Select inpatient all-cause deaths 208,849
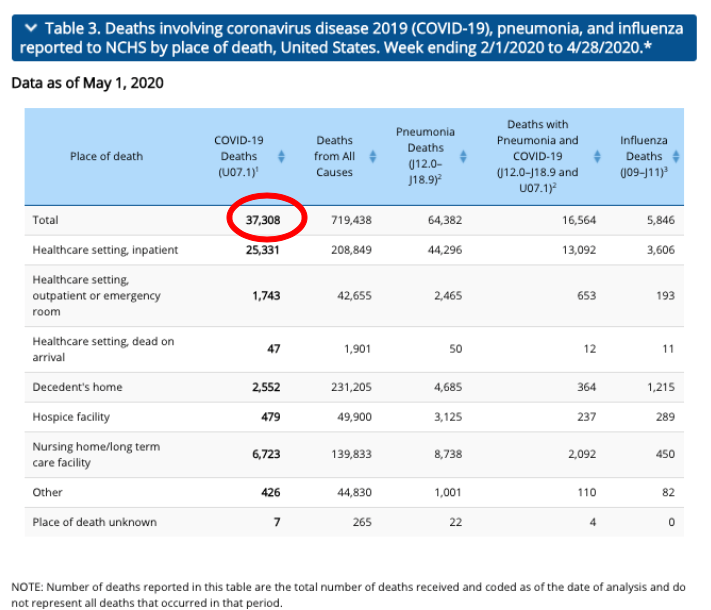 tap(351, 250)
